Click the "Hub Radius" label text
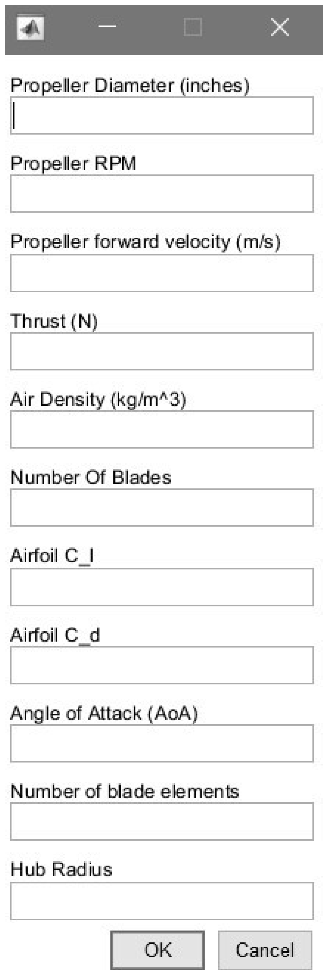Viewport: 330px width, 980px height. tap(61, 869)
